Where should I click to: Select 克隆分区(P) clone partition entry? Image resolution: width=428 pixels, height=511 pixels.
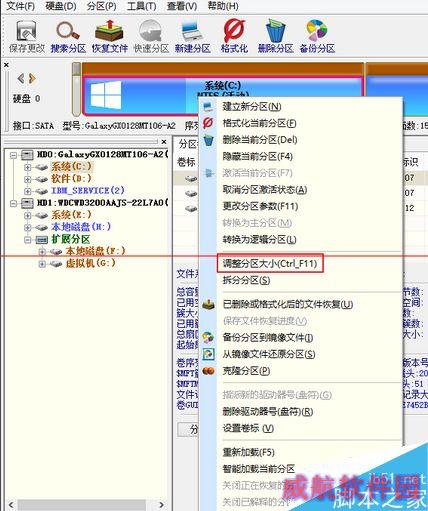(x=246, y=371)
